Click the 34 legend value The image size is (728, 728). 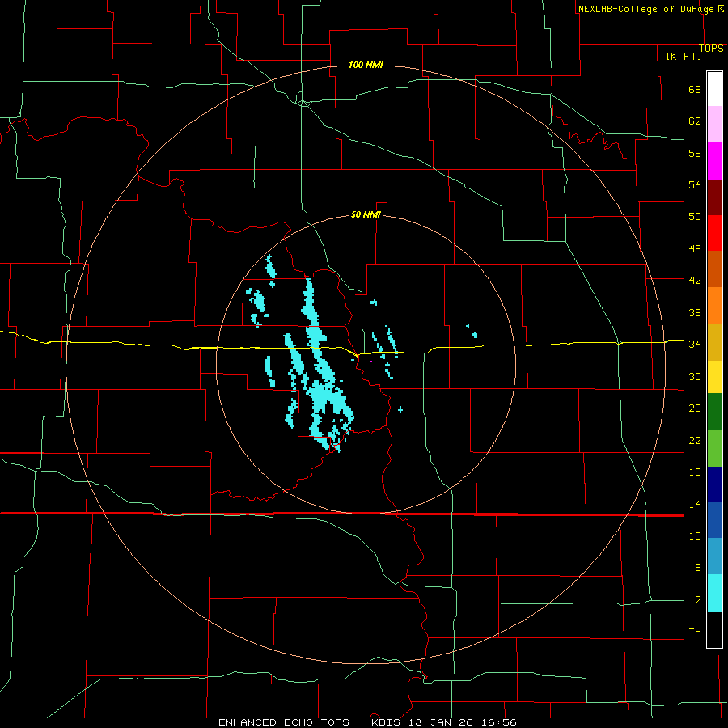[x=695, y=344]
